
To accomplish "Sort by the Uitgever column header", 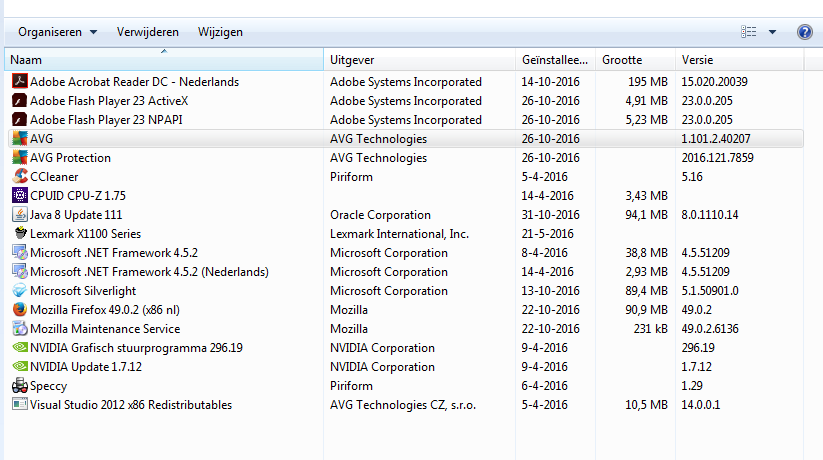I will pos(420,60).
